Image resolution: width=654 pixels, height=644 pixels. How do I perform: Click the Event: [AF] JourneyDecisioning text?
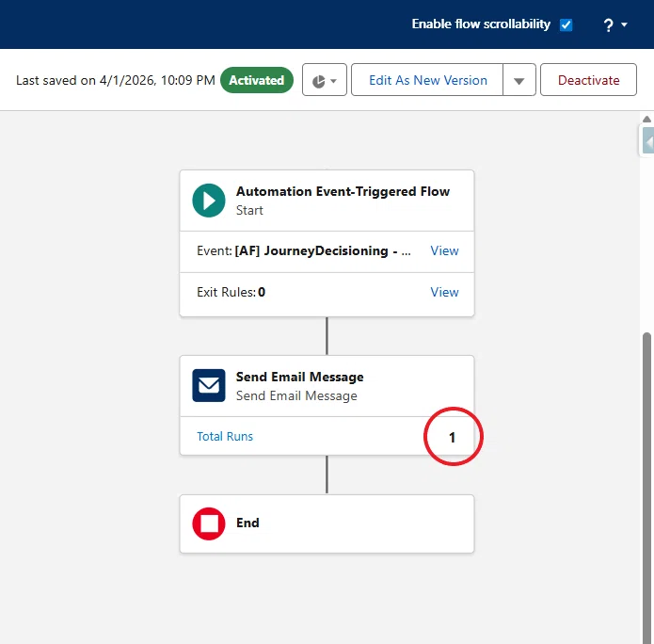pos(304,250)
